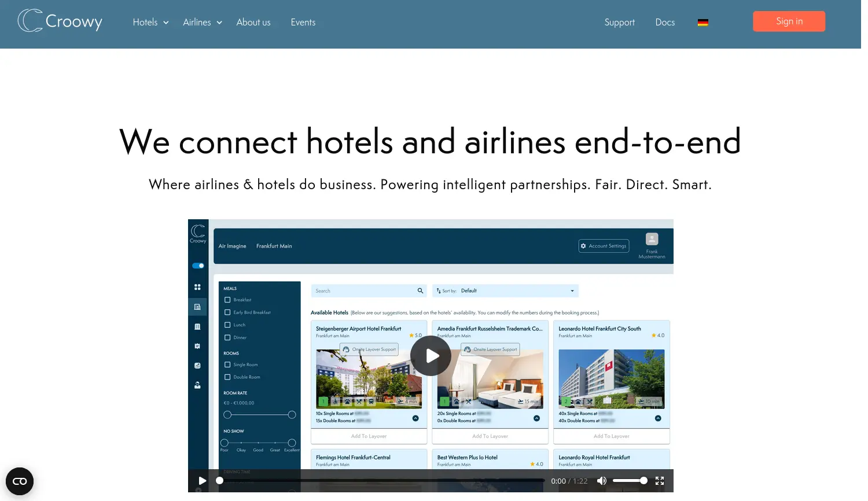Flip the blue toggle switch below the Croowy logo

pyautogui.click(x=197, y=266)
